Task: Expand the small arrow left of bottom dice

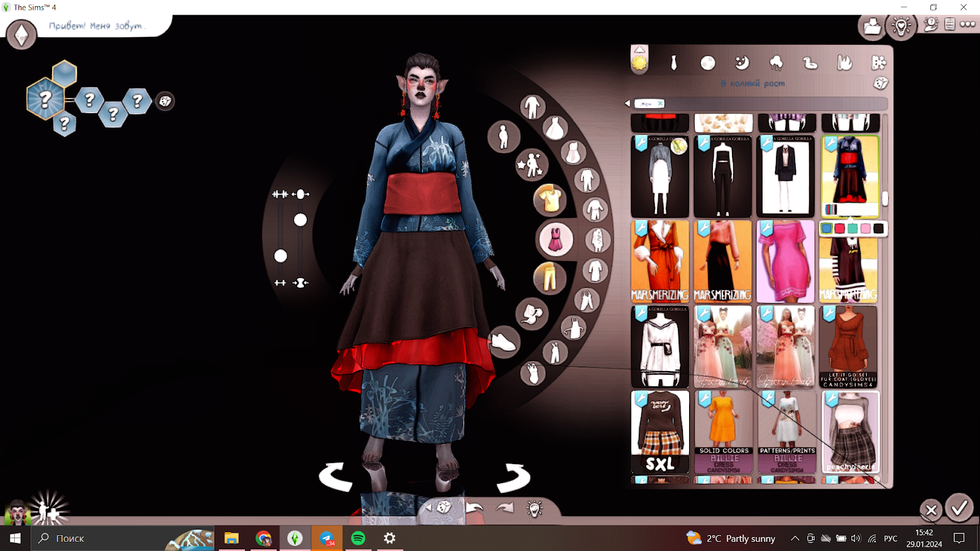Action: [x=428, y=508]
